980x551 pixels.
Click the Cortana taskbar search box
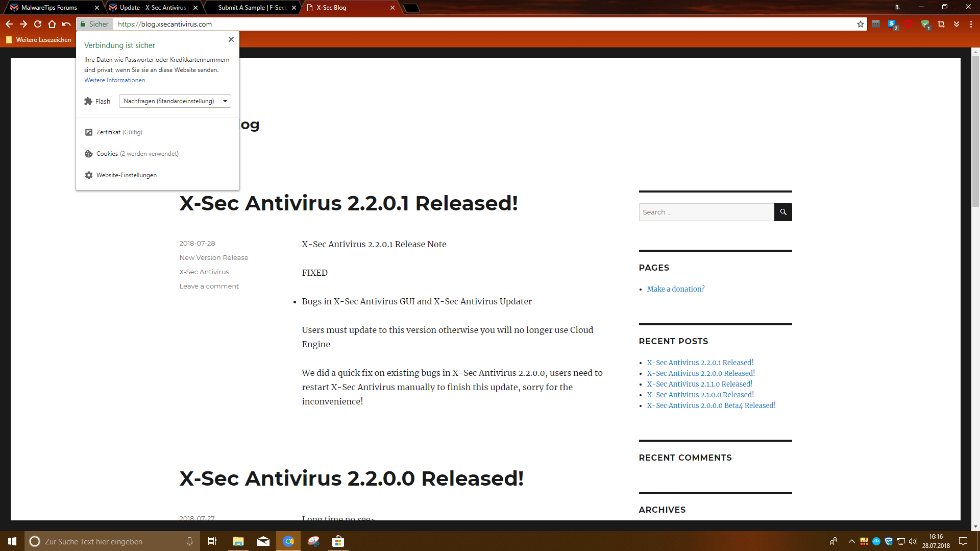tap(111, 541)
